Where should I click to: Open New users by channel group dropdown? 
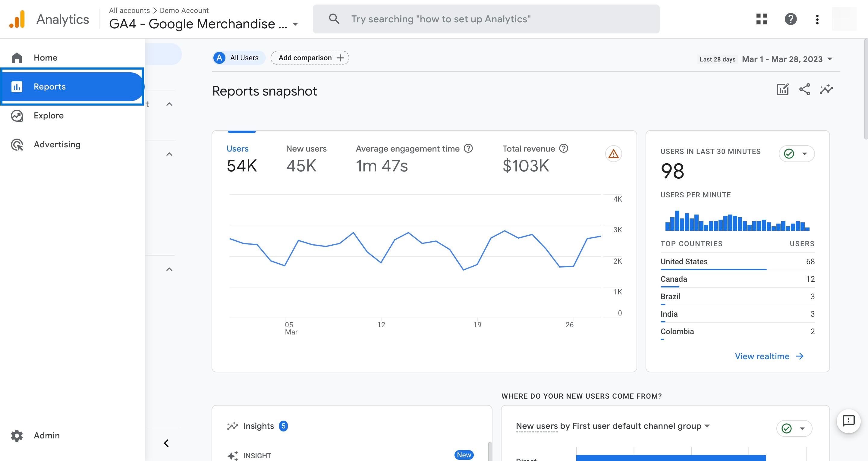point(613,426)
